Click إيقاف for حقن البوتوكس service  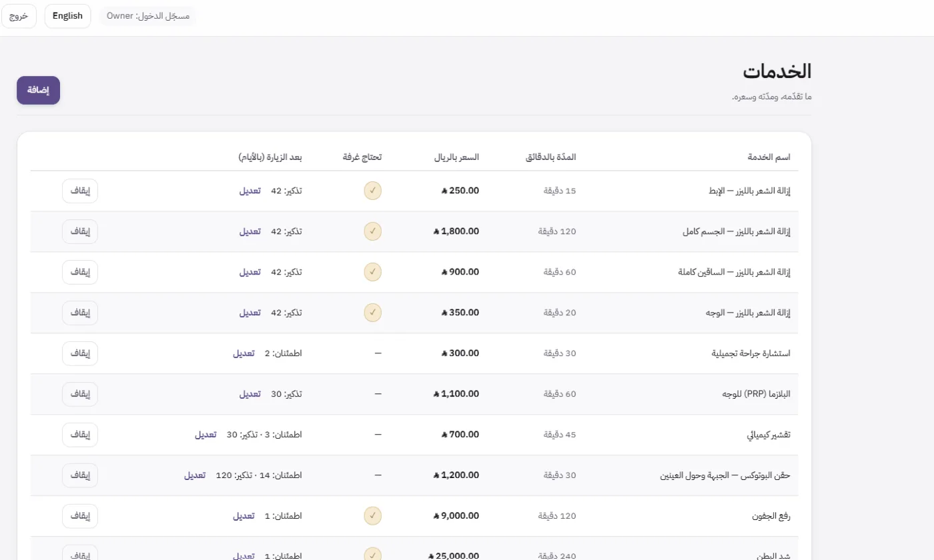pos(80,475)
